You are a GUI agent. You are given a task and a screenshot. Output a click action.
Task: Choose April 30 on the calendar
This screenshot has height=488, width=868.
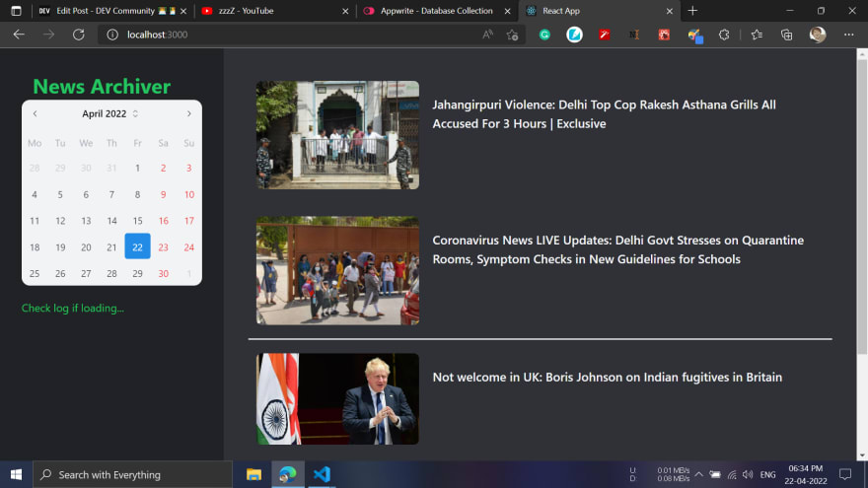point(164,273)
